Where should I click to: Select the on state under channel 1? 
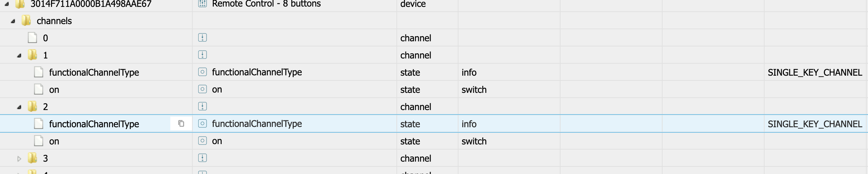click(54, 90)
